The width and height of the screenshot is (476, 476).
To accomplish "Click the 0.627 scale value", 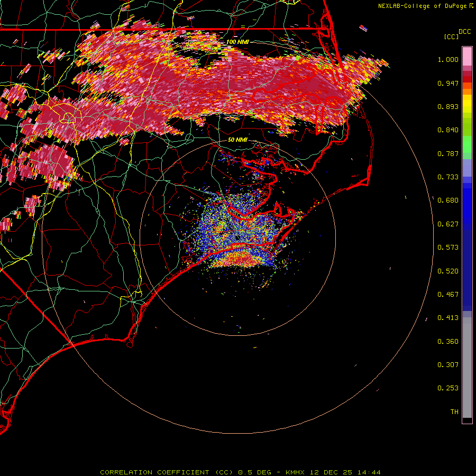I will (448, 224).
